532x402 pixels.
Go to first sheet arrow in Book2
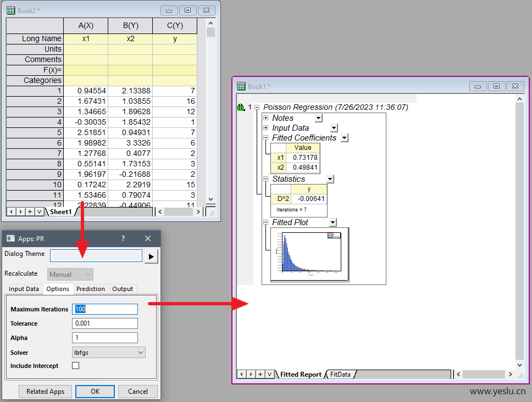[11, 212]
